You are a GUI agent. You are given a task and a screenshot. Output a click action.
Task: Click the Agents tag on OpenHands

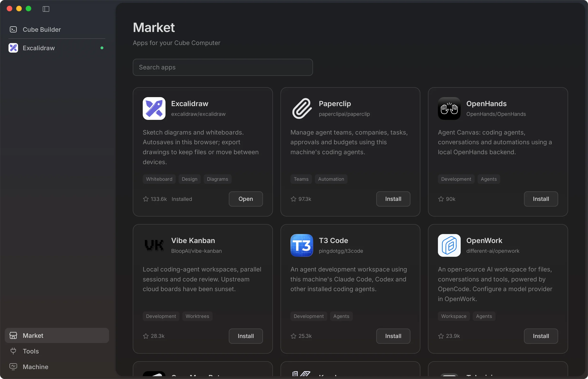tap(488, 179)
